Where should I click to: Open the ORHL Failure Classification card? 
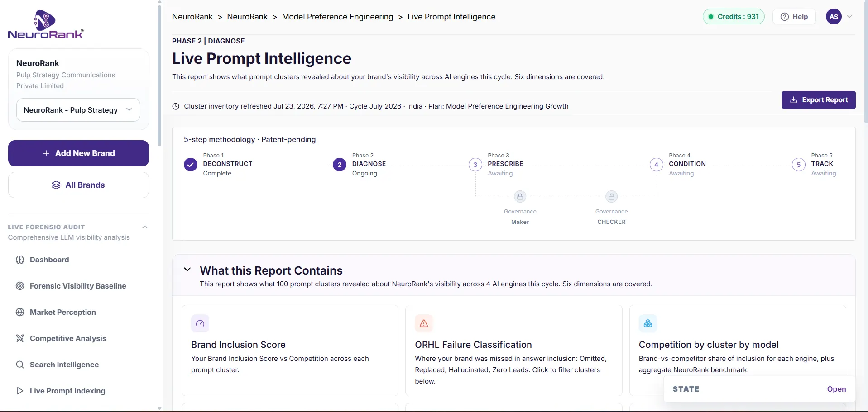[513, 350]
